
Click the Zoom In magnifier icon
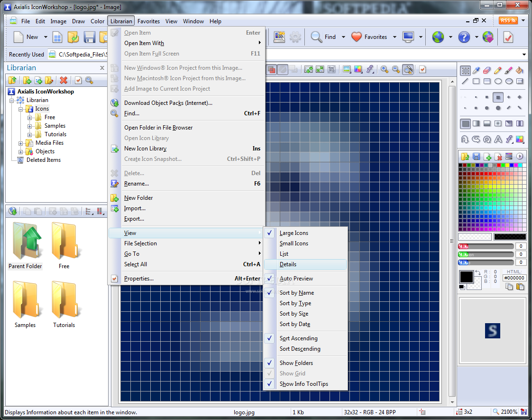click(x=385, y=70)
